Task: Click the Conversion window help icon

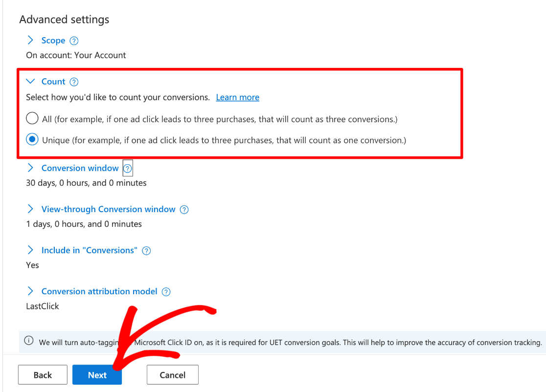Action: pos(127,168)
